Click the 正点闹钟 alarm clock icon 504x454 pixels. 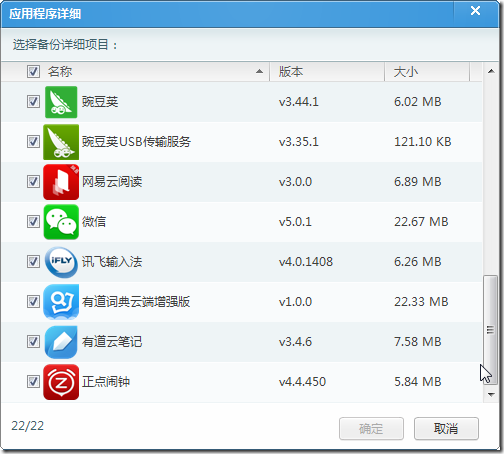[61, 382]
